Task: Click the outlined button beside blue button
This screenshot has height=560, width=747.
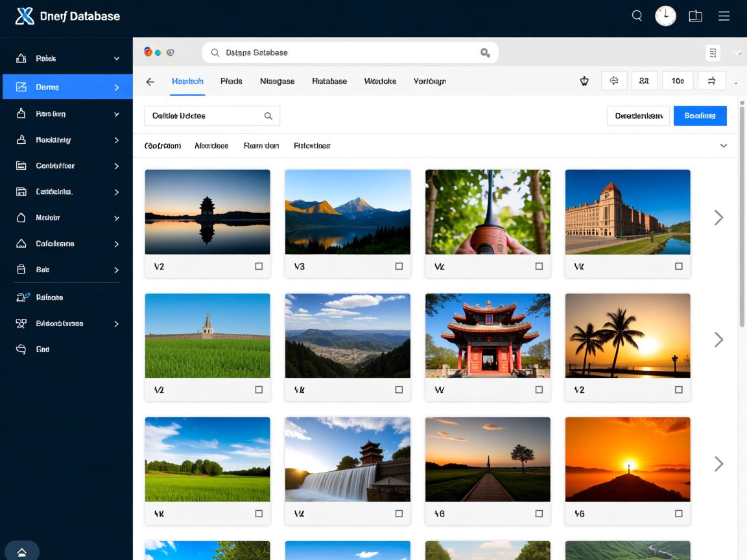Action: [638, 116]
